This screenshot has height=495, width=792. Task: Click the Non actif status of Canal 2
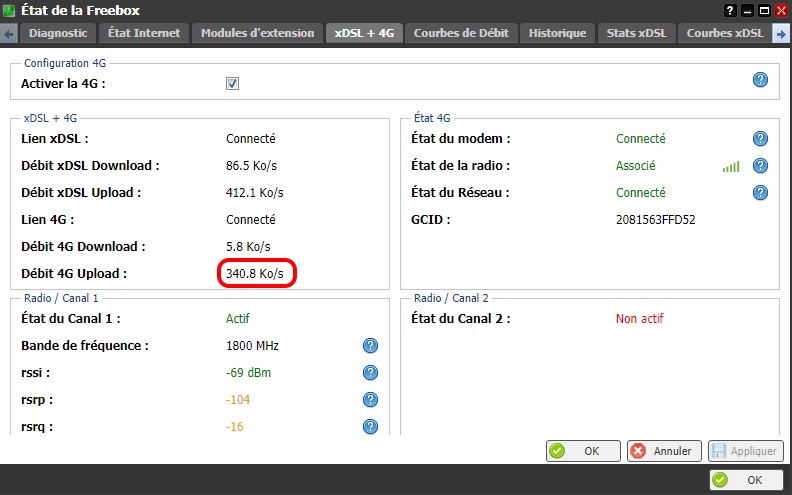coord(639,319)
